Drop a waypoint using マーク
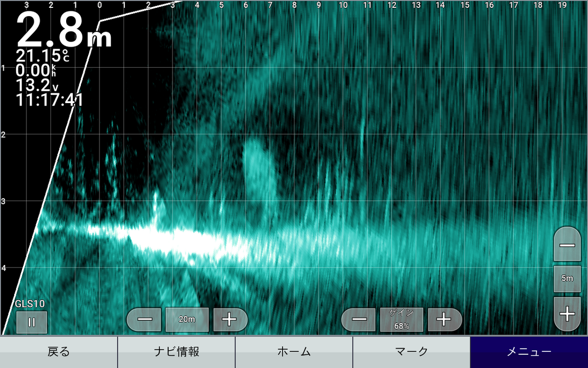The height and width of the screenshot is (368, 588). pyautogui.click(x=412, y=352)
